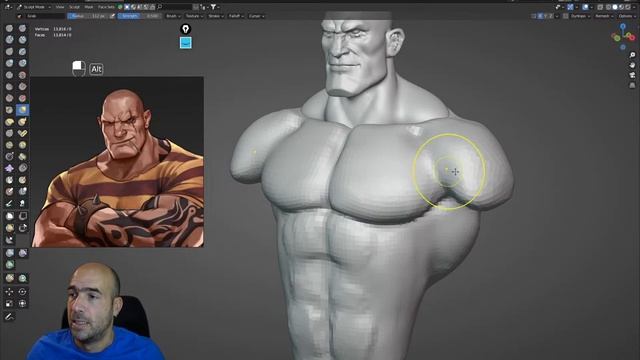Open the Face Sets menu
This screenshot has height=360, width=640.
106,7
